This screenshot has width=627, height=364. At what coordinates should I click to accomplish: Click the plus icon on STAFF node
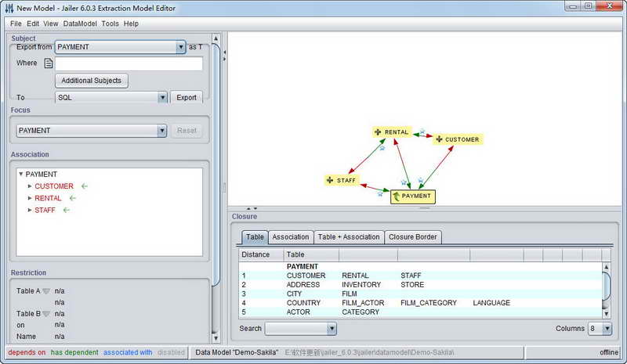click(x=331, y=180)
